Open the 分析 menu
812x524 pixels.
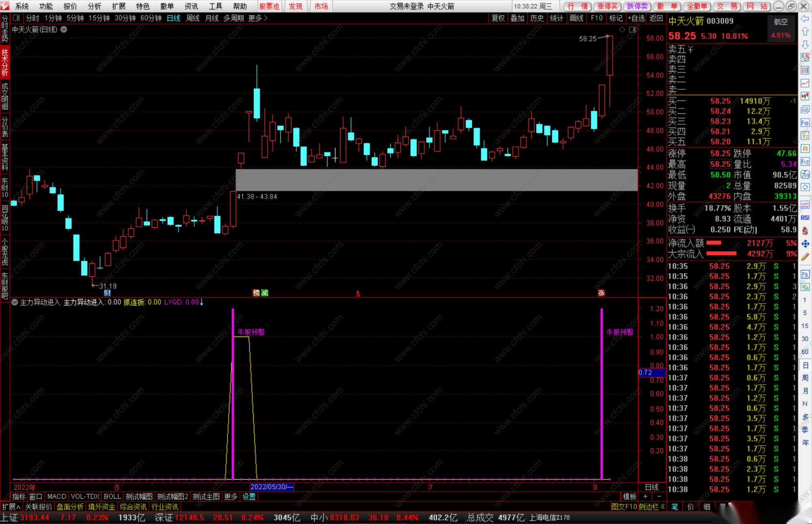pyautogui.click(x=94, y=6)
